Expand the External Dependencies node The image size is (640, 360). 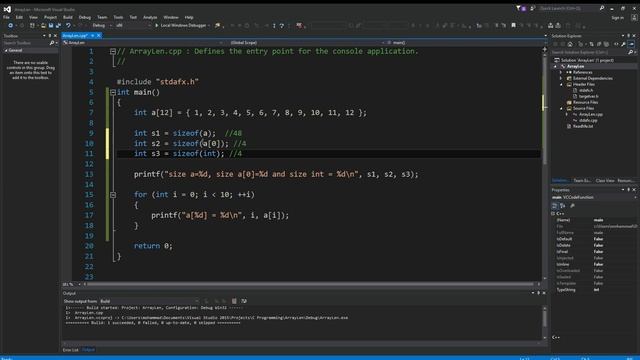(x=561, y=78)
